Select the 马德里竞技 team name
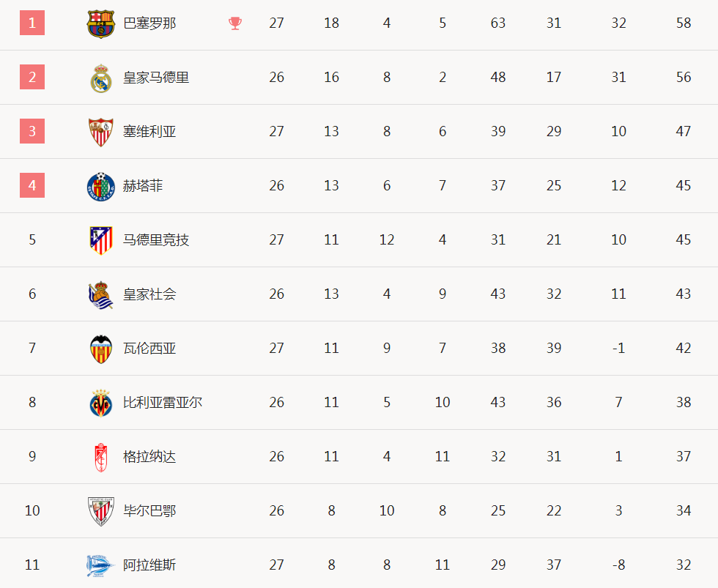 (x=156, y=239)
